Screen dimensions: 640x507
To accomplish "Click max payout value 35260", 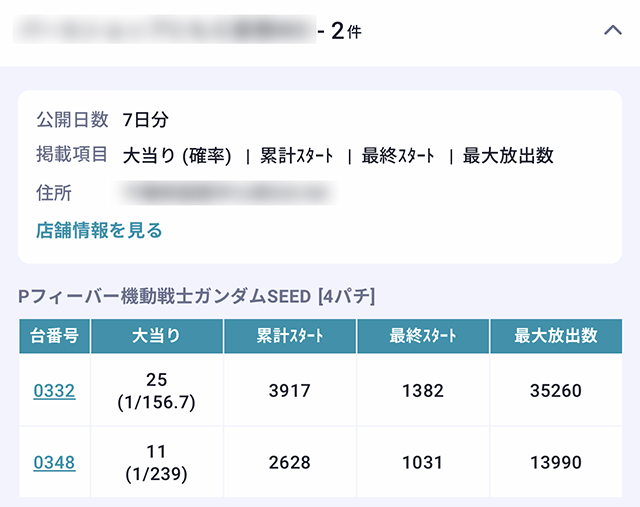I will point(556,391).
